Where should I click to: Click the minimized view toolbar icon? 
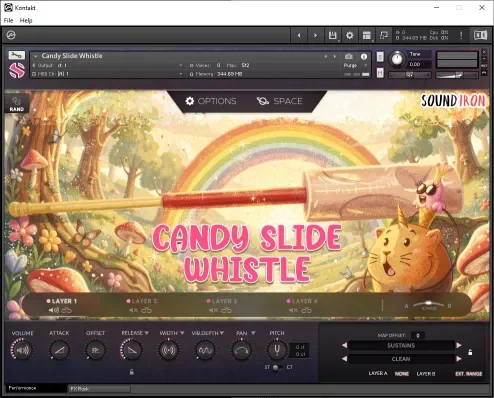coord(384,35)
